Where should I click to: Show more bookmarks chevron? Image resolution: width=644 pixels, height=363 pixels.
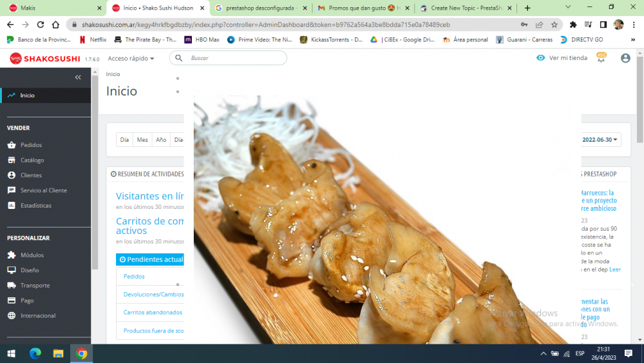point(633,40)
